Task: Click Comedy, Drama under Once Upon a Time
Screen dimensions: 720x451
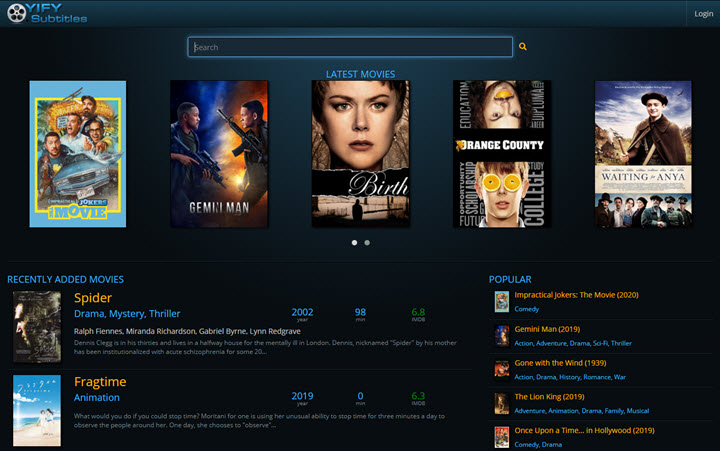Action: pos(538,445)
